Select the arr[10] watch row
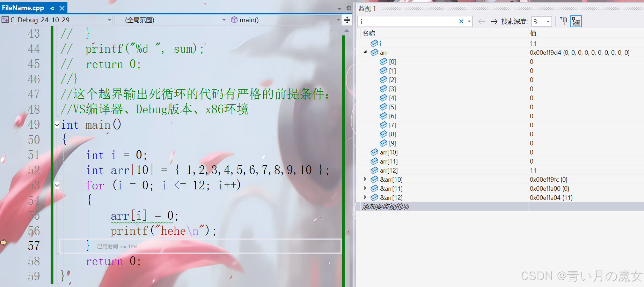 click(500, 152)
